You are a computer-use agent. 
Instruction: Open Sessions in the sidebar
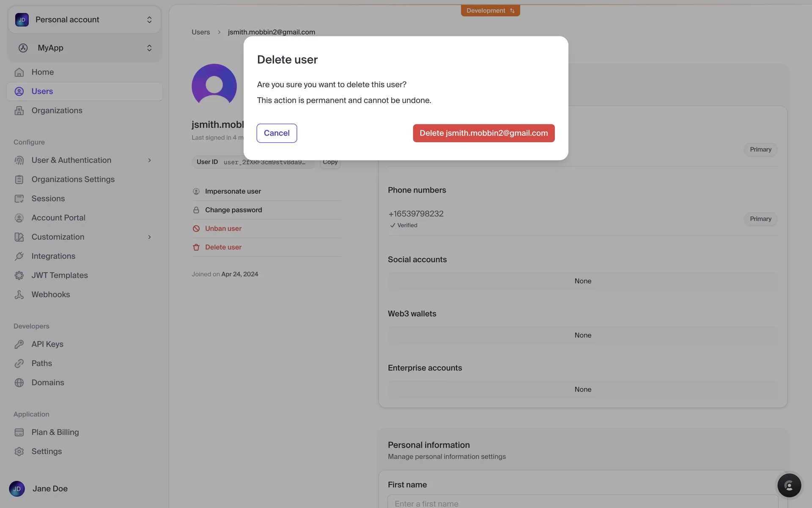(x=48, y=199)
